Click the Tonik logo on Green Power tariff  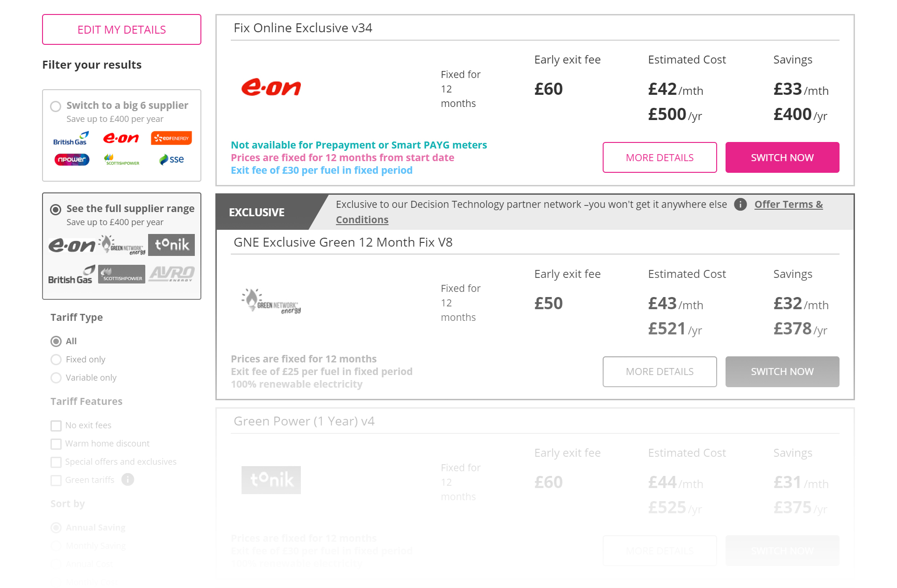271,480
